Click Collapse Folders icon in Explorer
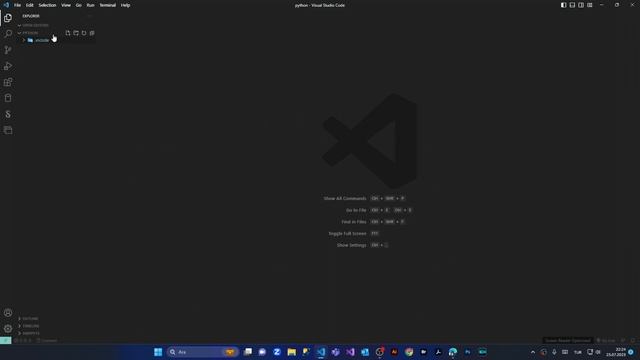 click(x=92, y=33)
